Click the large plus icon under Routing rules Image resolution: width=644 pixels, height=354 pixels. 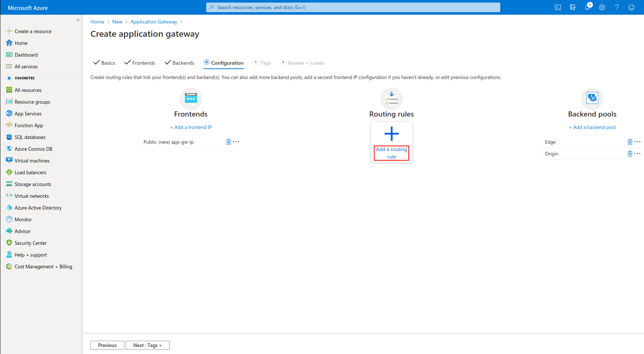click(391, 134)
